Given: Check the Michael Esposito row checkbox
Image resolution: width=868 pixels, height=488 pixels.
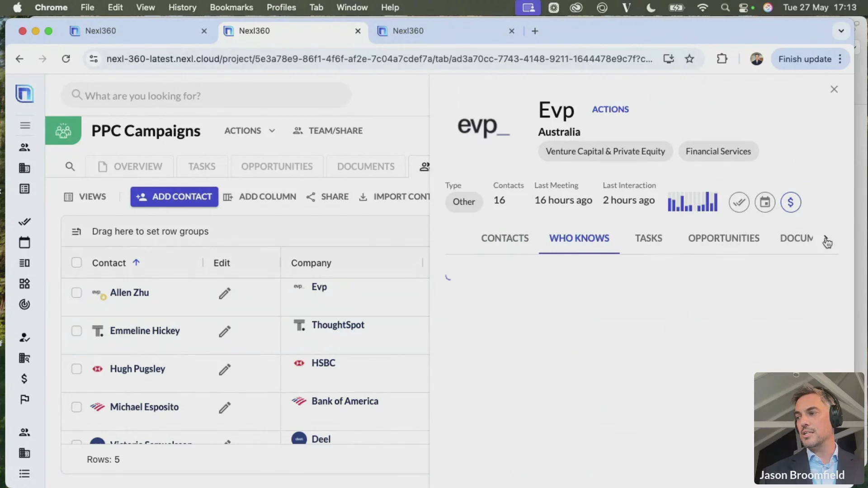Looking at the screenshot, I should 76,407.
